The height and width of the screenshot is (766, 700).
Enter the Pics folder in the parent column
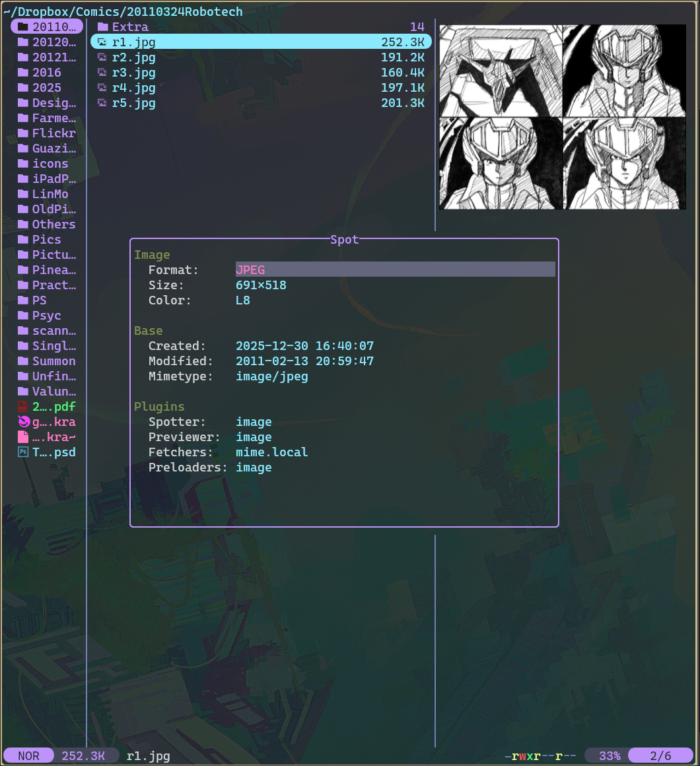pos(46,240)
